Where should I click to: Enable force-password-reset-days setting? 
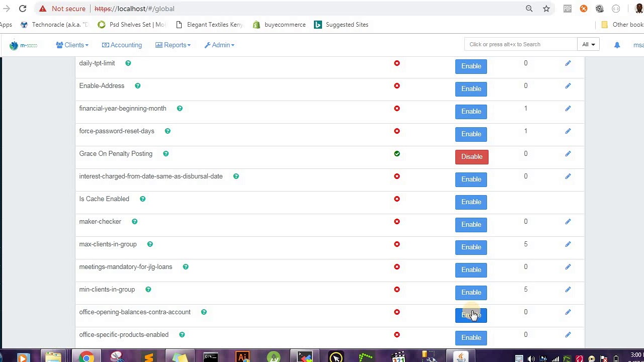tap(471, 134)
